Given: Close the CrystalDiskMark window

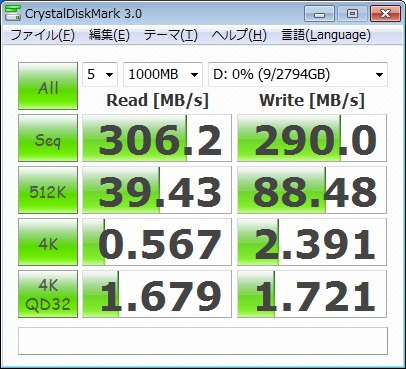Looking at the screenshot, I should (x=385, y=14).
